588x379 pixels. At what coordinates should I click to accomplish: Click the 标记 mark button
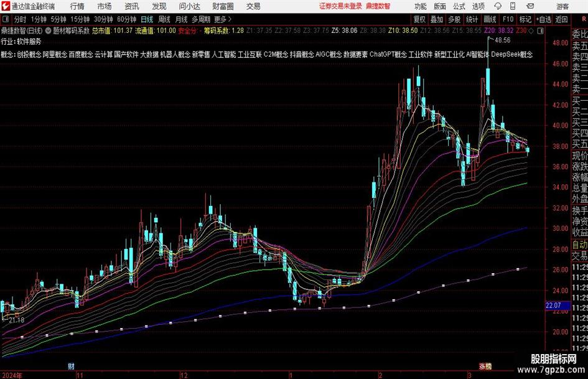click(x=525, y=19)
